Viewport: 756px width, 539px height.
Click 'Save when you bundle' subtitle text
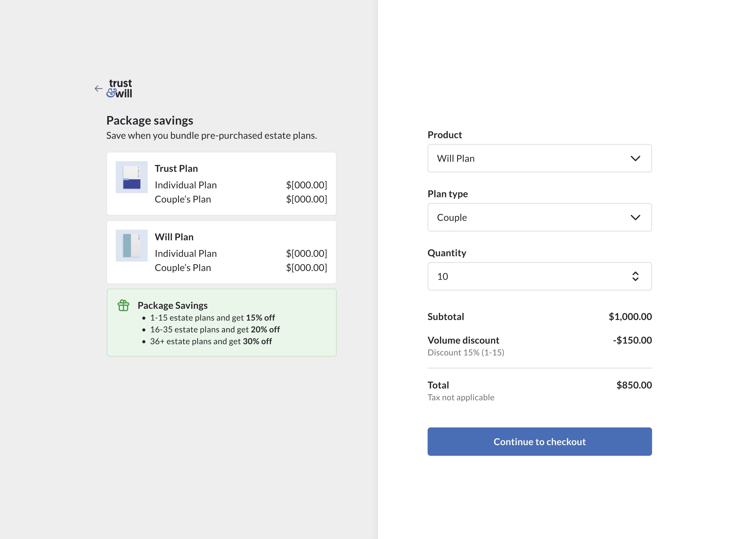211,135
